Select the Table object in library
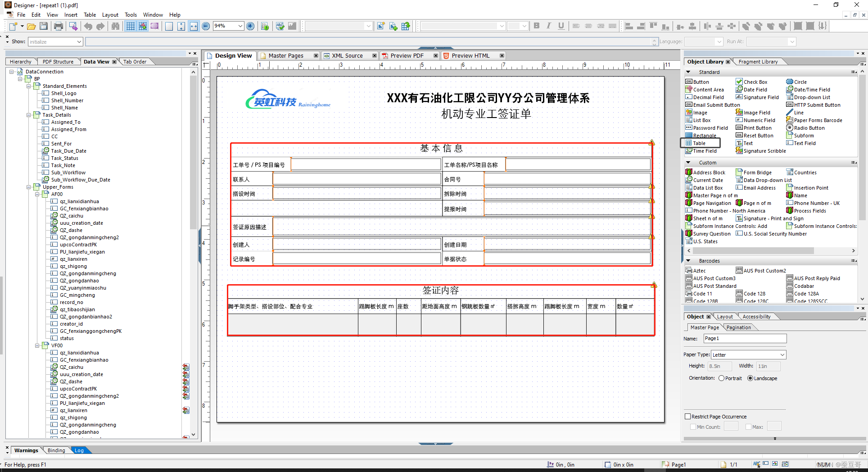Image resolution: width=868 pixels, height=472 pixels. (x=699, y=143)
